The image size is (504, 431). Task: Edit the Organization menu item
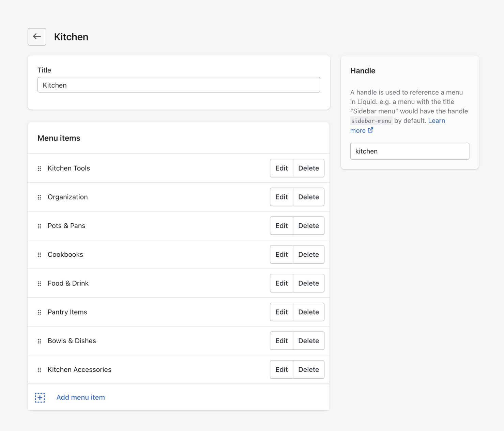pos(281,197)
